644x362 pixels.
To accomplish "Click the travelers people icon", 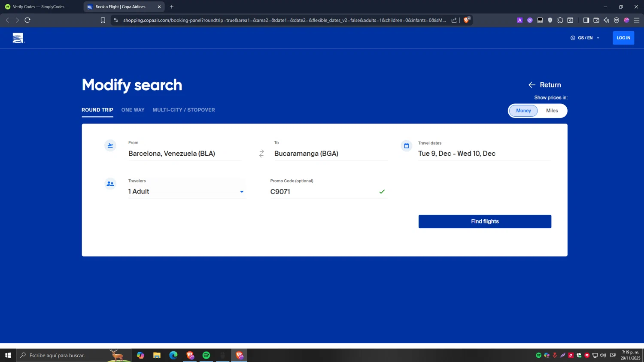I will (110, 184).
